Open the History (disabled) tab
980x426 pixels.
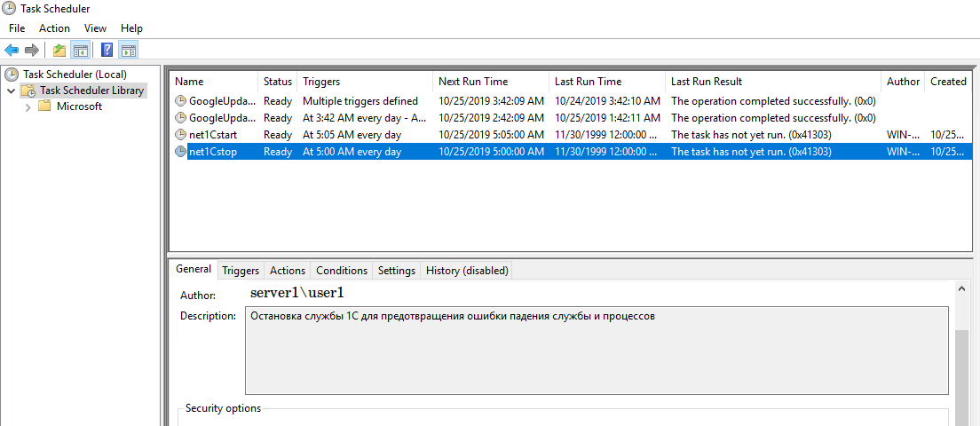(467, 271)
